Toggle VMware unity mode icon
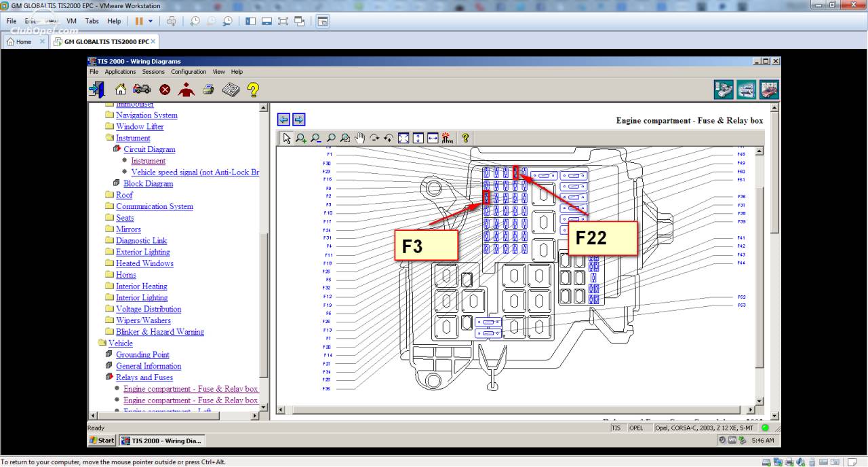 coord(299,21)
